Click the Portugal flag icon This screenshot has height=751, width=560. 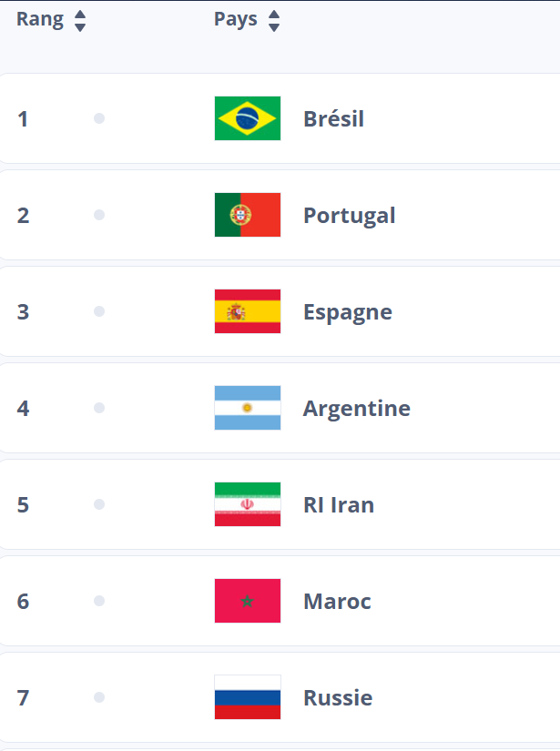247,215
